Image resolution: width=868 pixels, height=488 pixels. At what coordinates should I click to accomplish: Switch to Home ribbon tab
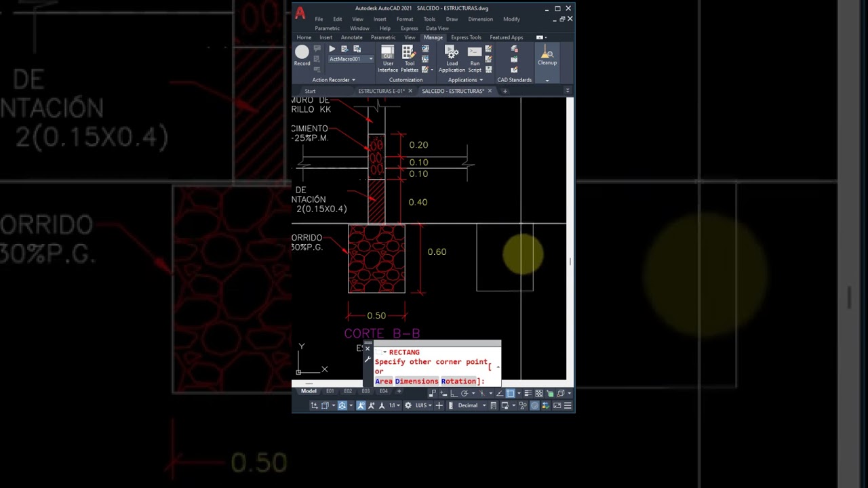point(304,37)
